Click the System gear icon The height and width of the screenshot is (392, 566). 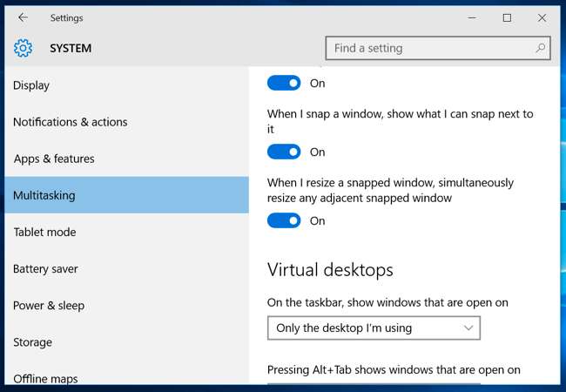pyautogui.click(x=23, y=49)
